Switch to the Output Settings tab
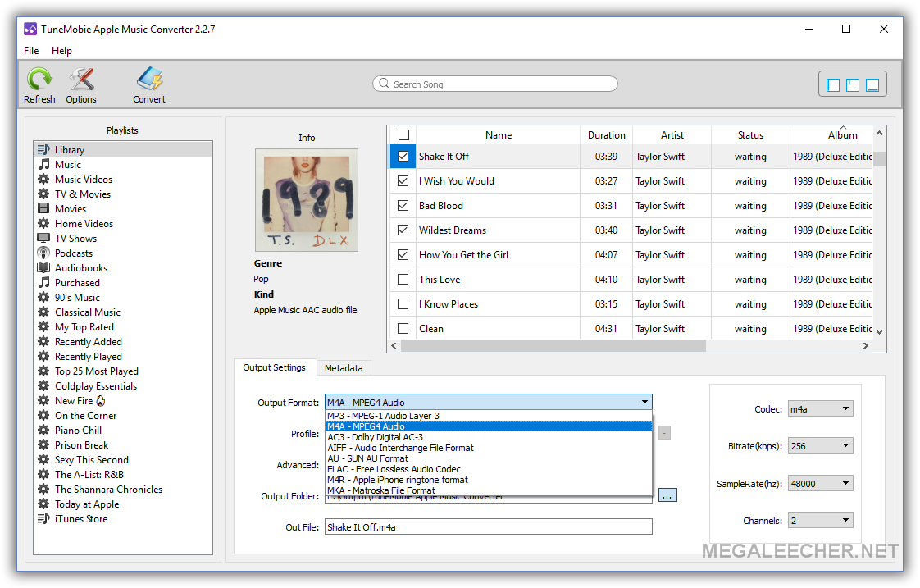This screenshot has height=588, width=920. point(275,367)
